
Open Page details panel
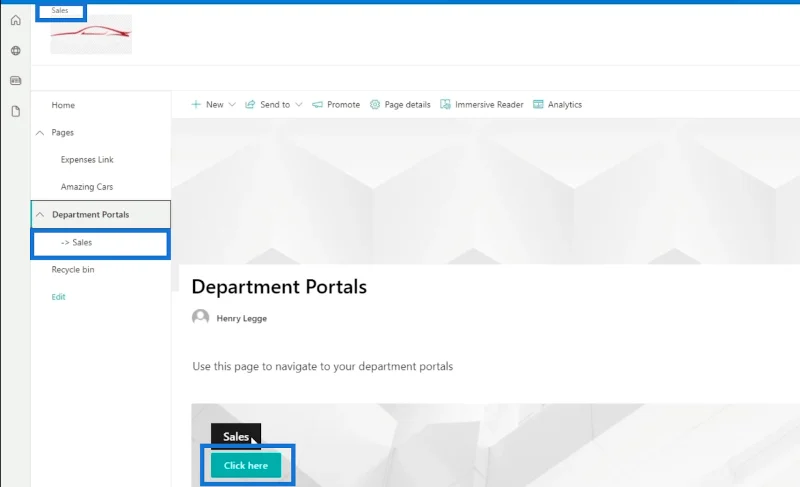pos(407,105)
